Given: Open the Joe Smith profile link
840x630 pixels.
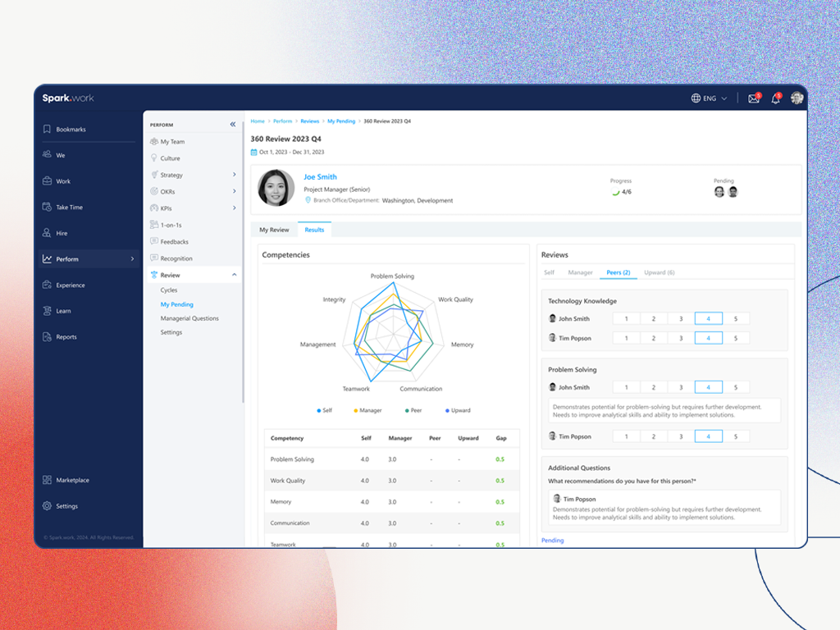Looking at the screenshot, I should point(321,177).
